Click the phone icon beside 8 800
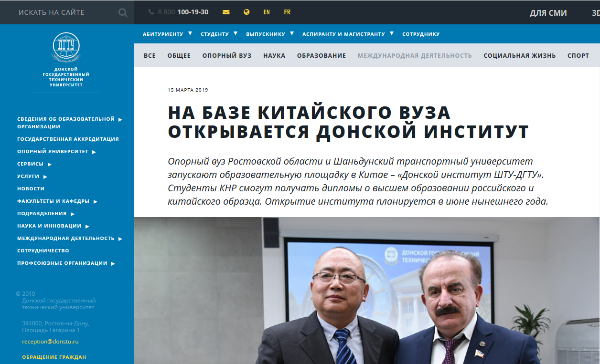 [x=151, y=12]
